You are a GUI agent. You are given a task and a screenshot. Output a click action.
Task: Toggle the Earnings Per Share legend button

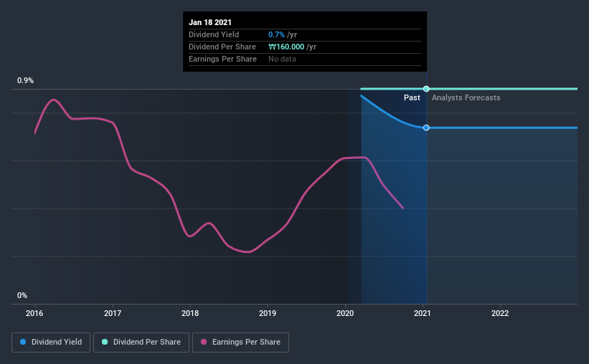coord(240,343)
